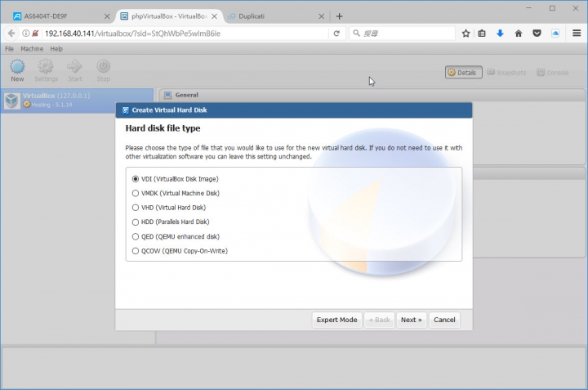Click the Expert Mode button
This screenshot has height=390, width=588.
pos(336,320)
